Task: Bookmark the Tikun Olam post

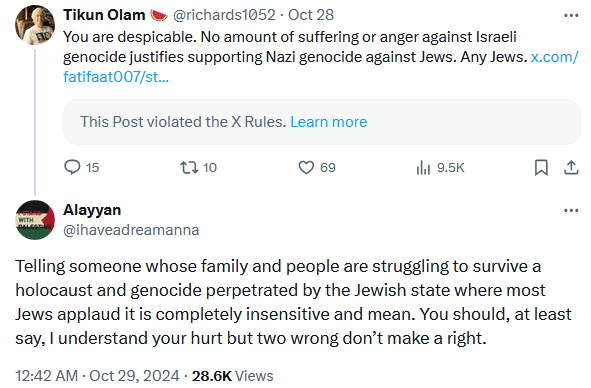Action: coord(541,167)
